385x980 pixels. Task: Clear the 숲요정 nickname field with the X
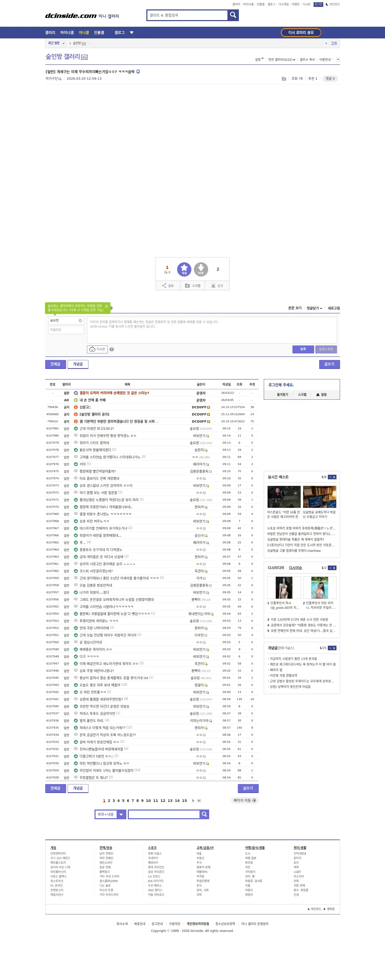click(80, 320)
